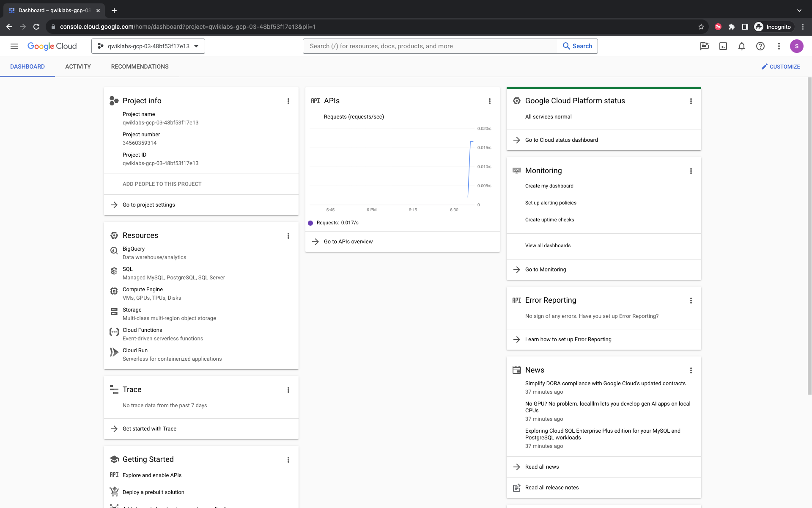Open News card options menu
Viewport: 812px width, 508px height.
[691, 370]
